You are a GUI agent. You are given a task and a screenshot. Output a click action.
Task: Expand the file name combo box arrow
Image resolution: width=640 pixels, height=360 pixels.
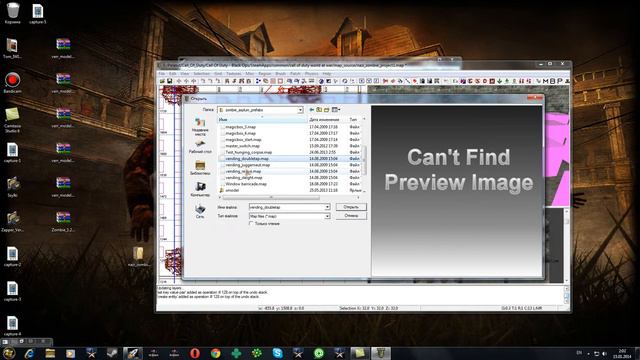[327, 207]
